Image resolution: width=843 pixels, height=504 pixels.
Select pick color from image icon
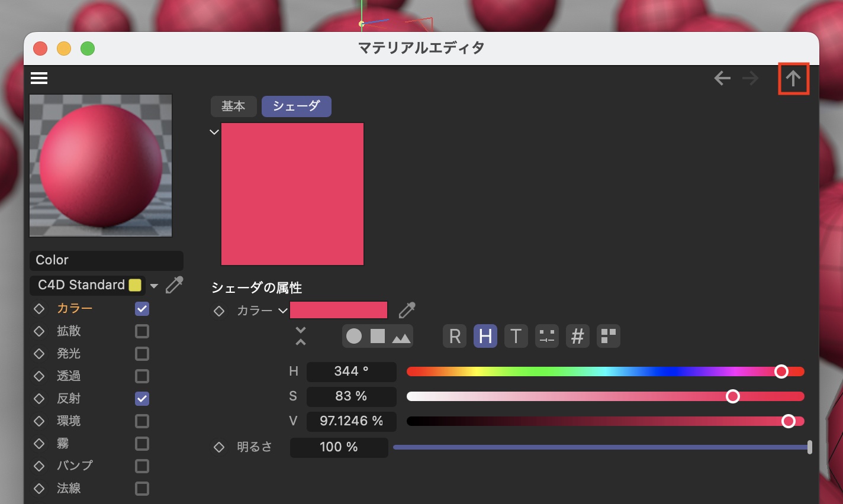point(401,337)
